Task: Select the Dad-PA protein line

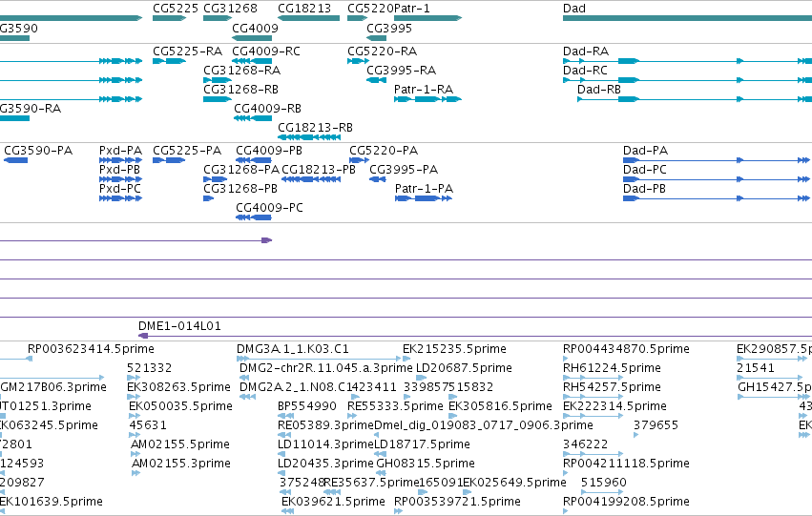Action: [718, 160]
